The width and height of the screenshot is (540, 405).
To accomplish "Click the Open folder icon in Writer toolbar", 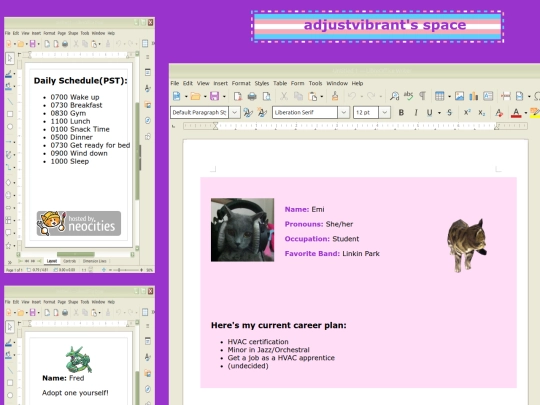I will coord(195,96).
